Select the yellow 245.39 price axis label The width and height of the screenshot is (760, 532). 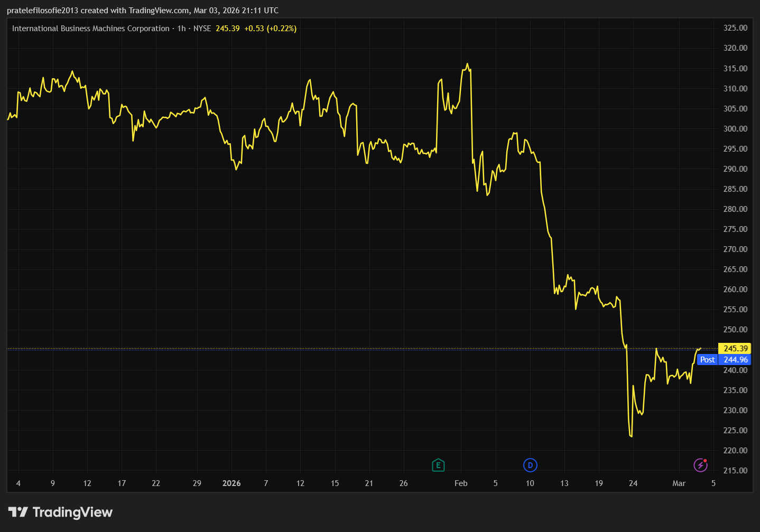(x=735, y=349)
